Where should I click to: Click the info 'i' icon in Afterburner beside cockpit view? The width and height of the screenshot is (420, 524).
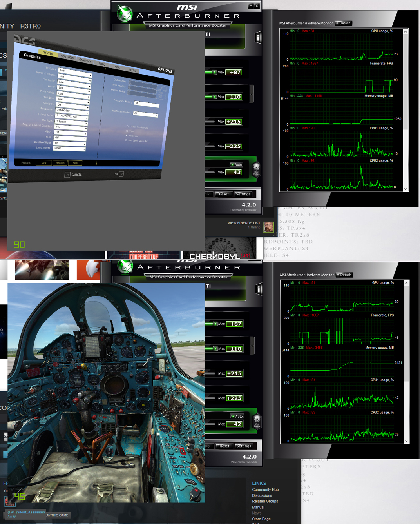point(259,289)
